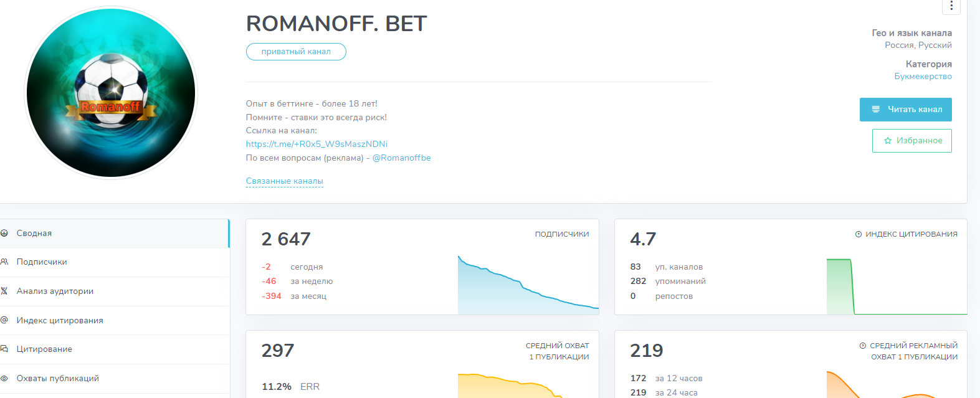Click the Подписчики people icon
Viewport: 980px width, 398px height.
[x=4, y=262]
